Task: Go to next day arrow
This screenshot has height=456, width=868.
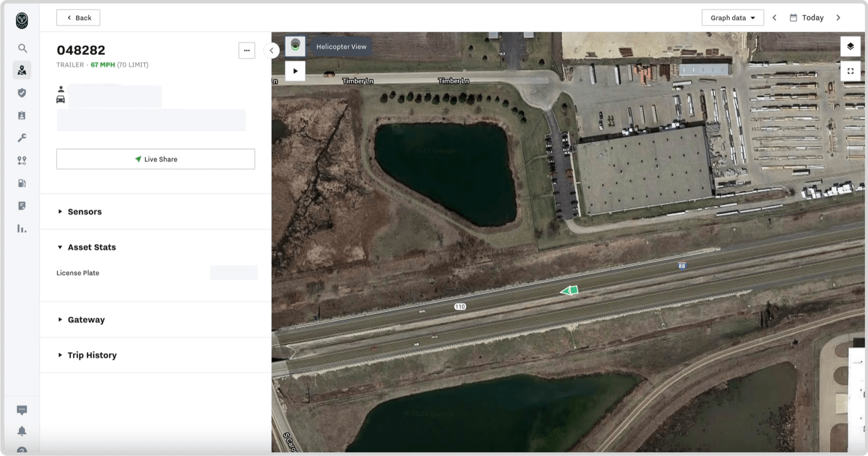Action: (838, 18)
